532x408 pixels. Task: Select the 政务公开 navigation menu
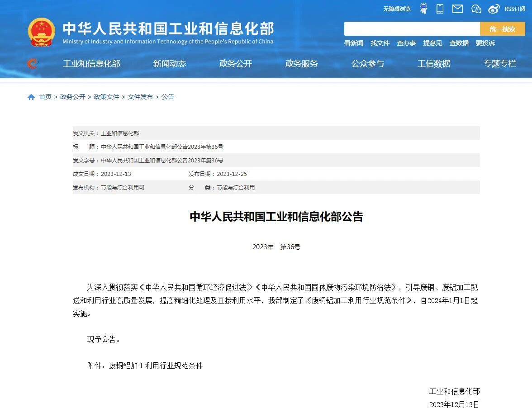[235, 64]
